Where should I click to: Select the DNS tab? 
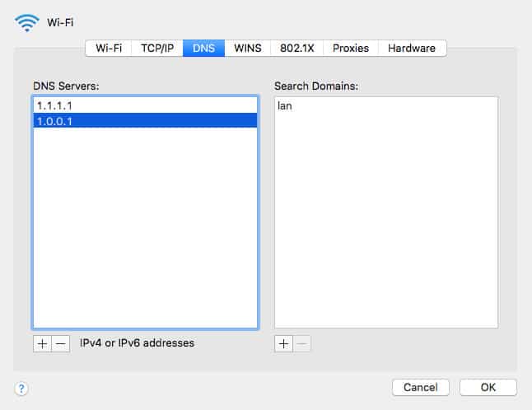point(203,48)
